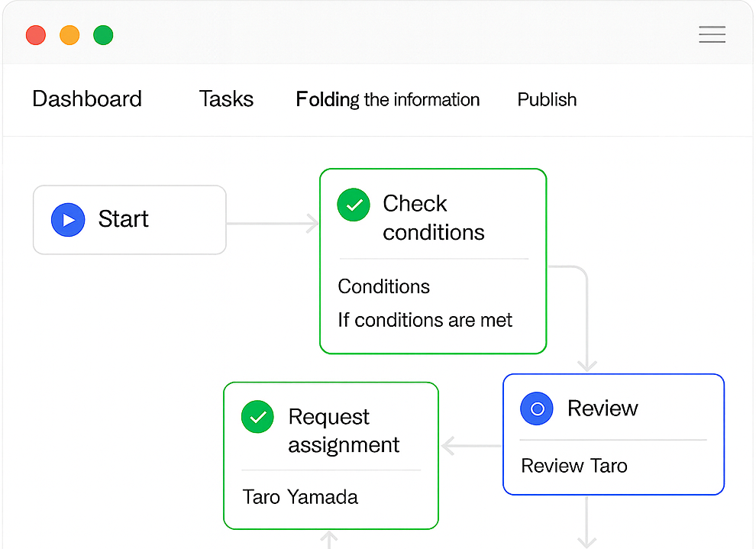This screenshot has height=549, width=756.
Task: Click the blue play icon in Start node
Action: 68,220
